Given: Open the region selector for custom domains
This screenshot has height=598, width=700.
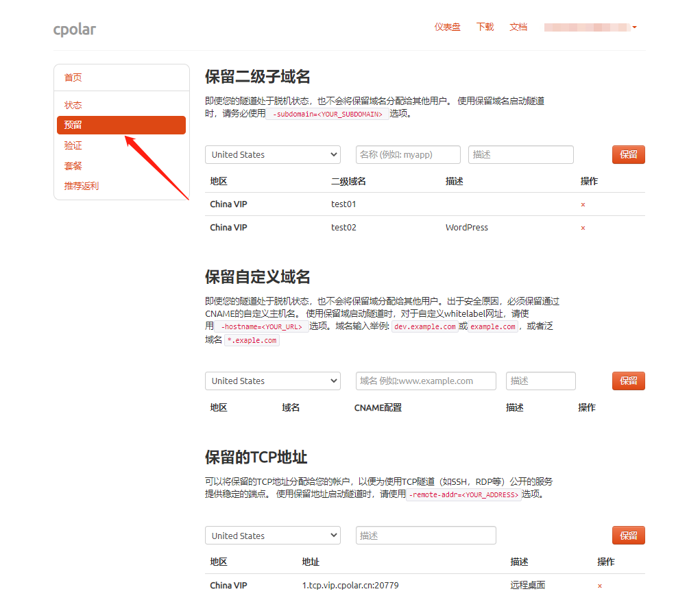Looking at the screenshot, I should click(272, 381).
